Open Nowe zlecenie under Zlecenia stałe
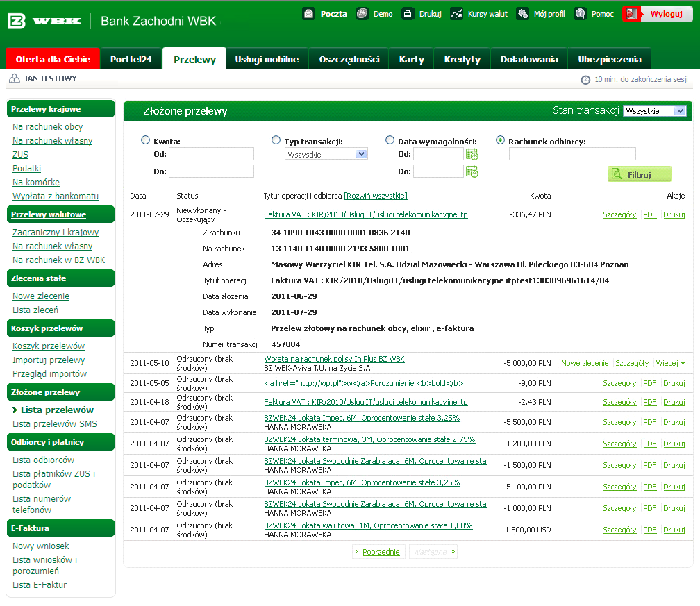 [x=41, y=296]
